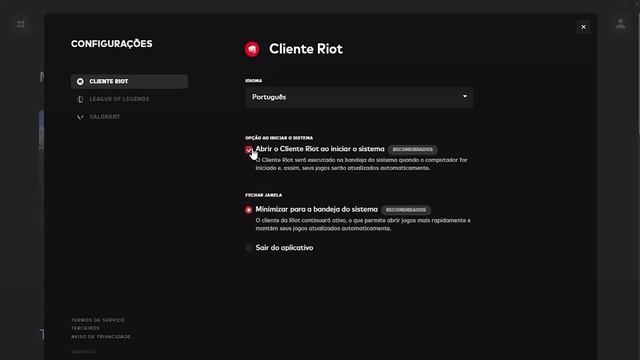Open the Português language dropdown
Image resolution: width=640 pixels, height=360 pixels.
(x=359, y=97)
